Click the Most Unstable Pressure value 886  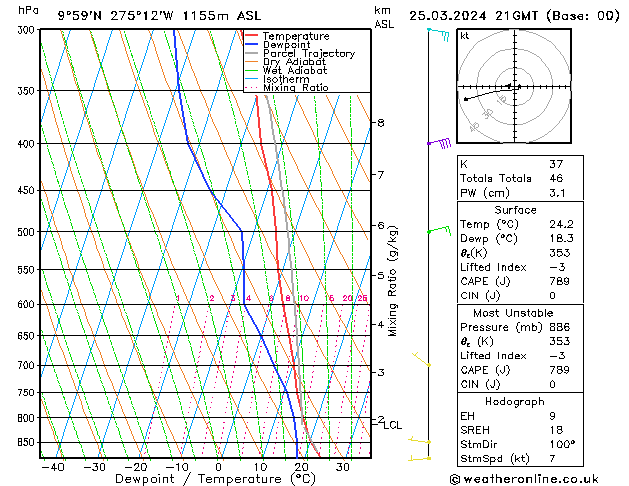tap(560, 327)
